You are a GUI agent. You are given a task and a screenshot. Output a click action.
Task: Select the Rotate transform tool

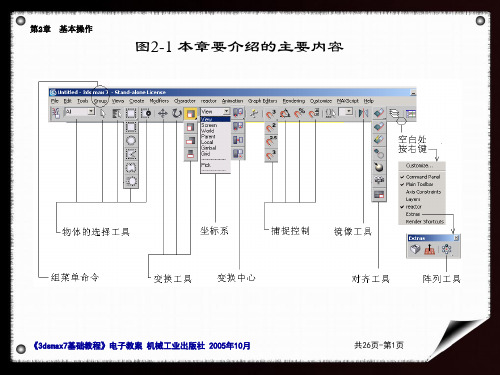pyautogui.click(x=176, y=114)
